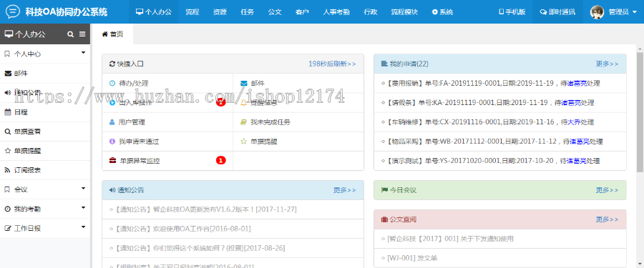Screen dimensions: 644x268
Task: Click the red badge on 单据异常监控
Action: tap(220, 161)
